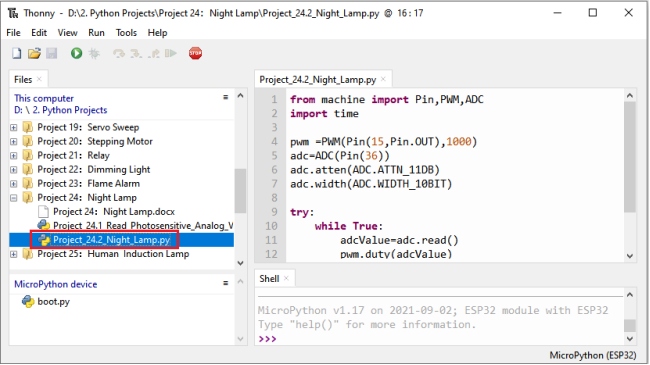Close the Files panel tab
The width and height of the screenshot is (650, 365).
(x=39, y=79)
